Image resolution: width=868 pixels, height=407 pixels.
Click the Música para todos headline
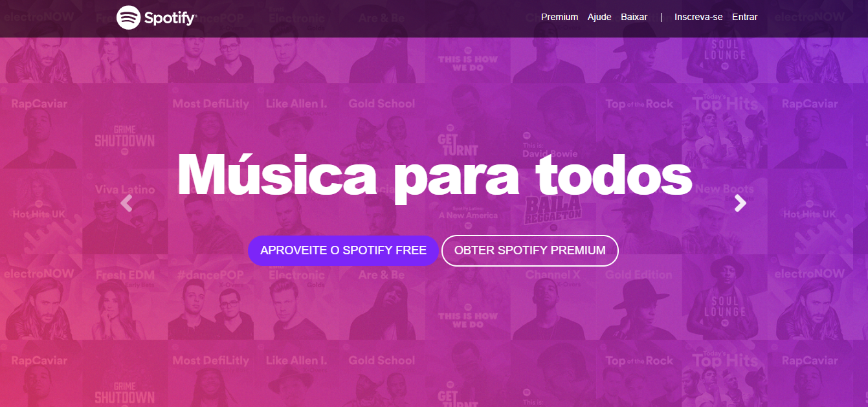click(434, 175)
